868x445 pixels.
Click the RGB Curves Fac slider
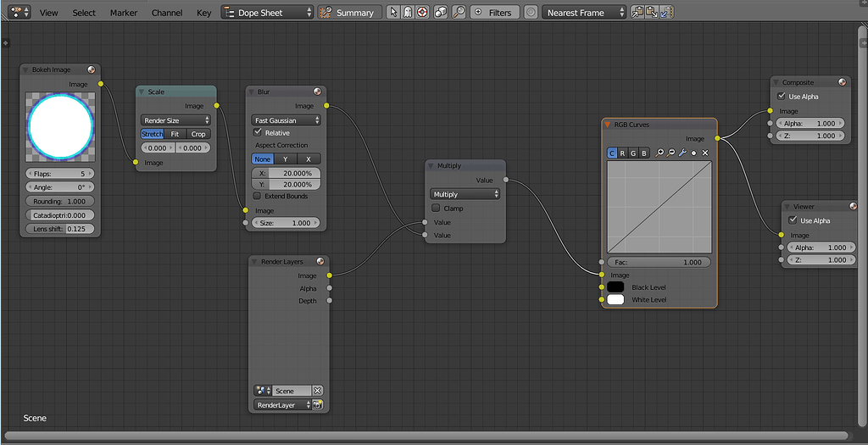659,263
